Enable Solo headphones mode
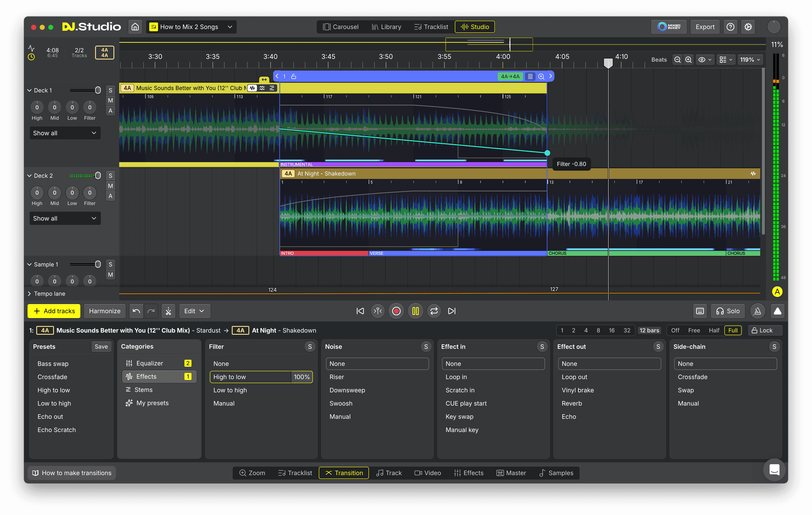The width and height of the screenshot is (812, 515). coord(728,311)
